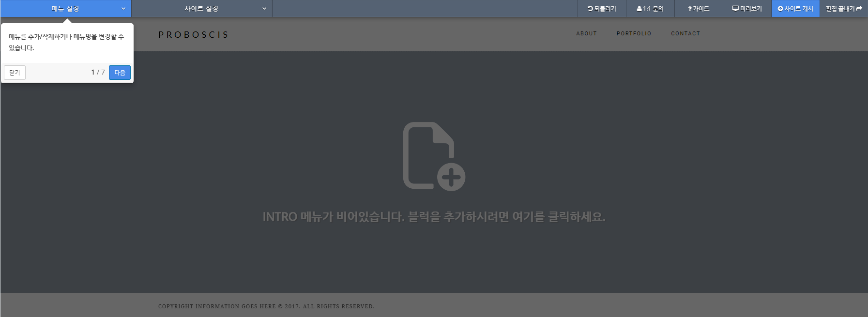
Task: Click the PROBOSCIS site logo
Action: [194, 35]
